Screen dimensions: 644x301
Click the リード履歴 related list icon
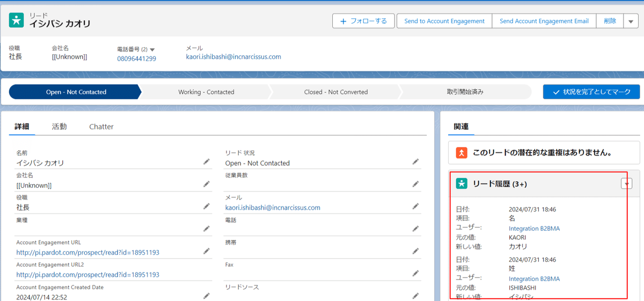462,183
